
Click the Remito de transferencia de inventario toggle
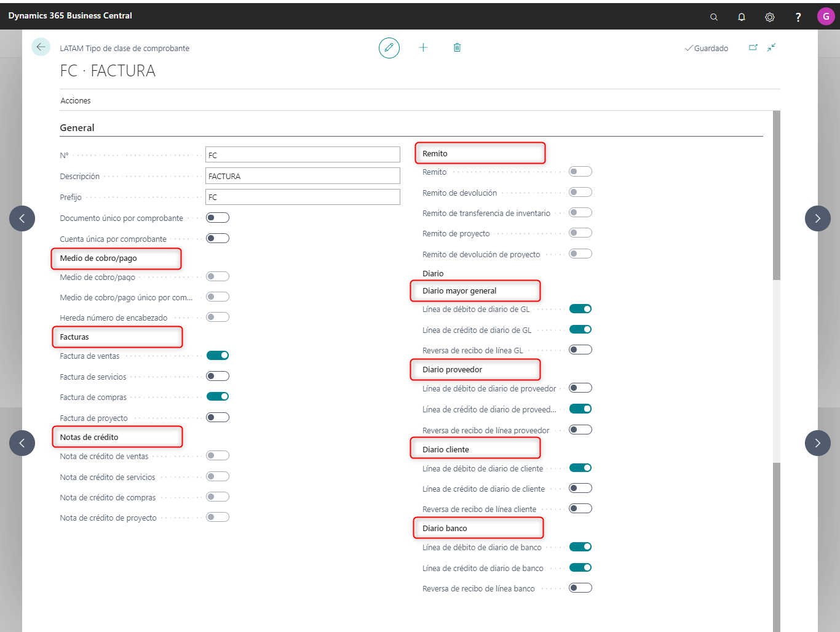[580, 212]
